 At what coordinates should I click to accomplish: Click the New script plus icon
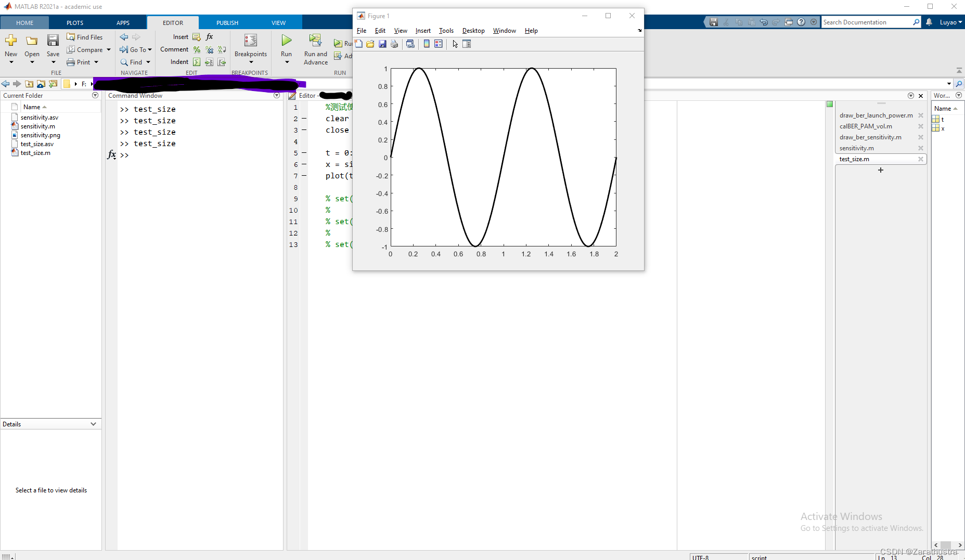tap(11, 41)
